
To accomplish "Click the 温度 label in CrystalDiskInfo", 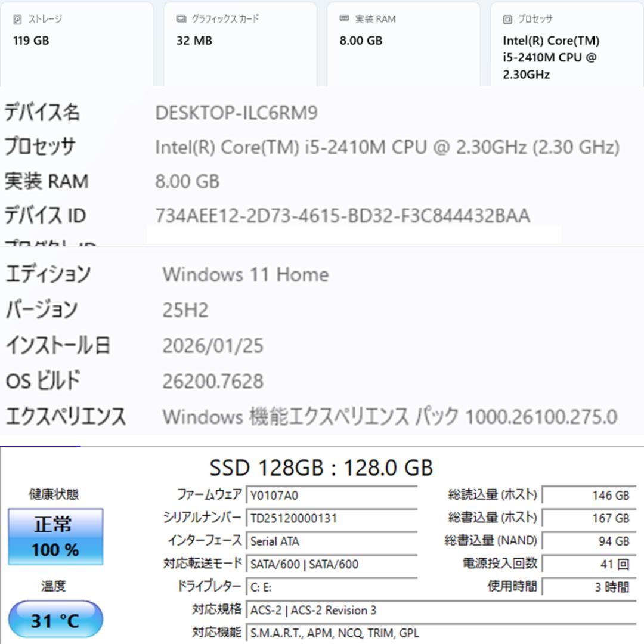I will click(x=55, y=586).
